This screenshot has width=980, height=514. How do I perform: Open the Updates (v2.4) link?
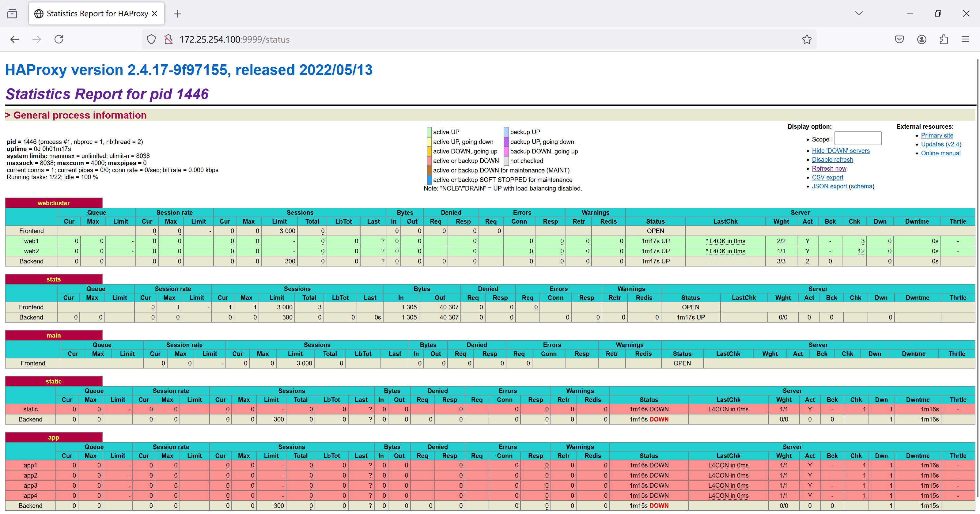coord(941,145)
